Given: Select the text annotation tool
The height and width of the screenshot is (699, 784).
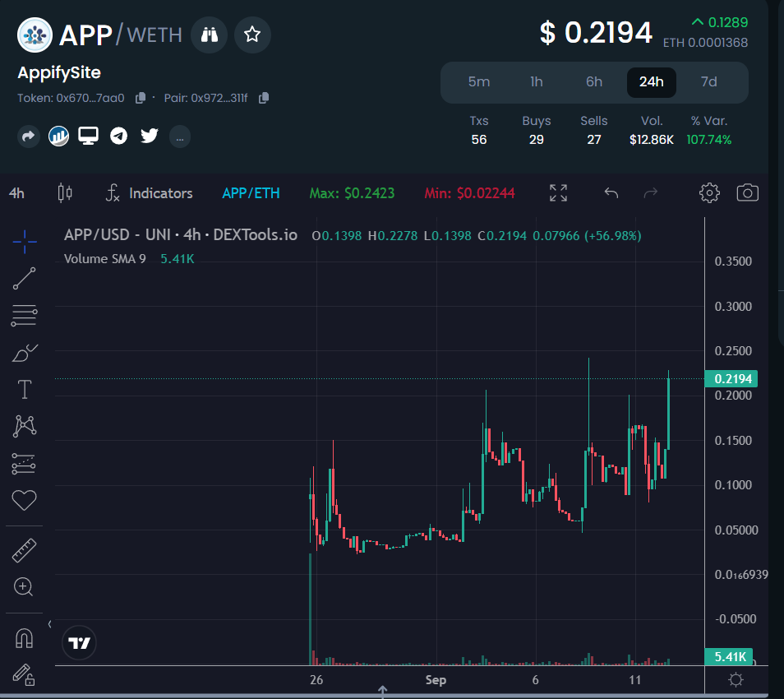Looking at the screenshot, I should point(25,389).
